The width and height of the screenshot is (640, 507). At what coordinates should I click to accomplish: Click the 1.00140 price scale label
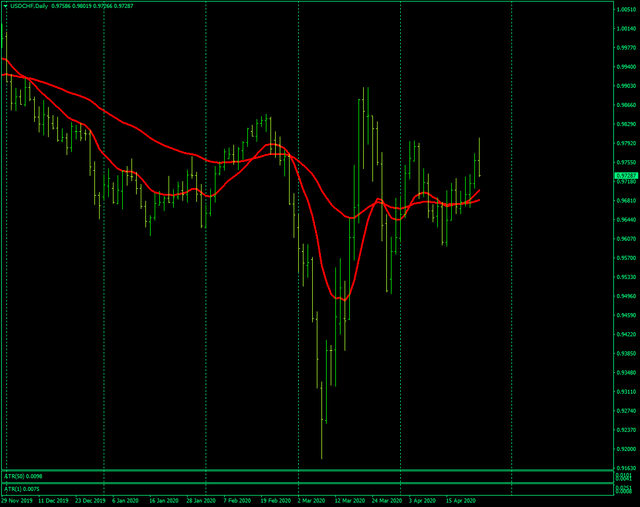(627, 29)
